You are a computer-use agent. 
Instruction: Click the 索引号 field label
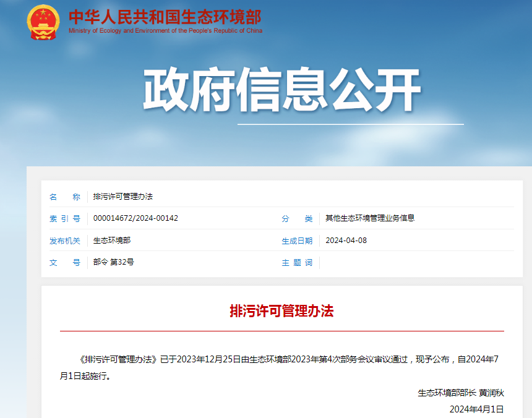click(x=65, y=218)
